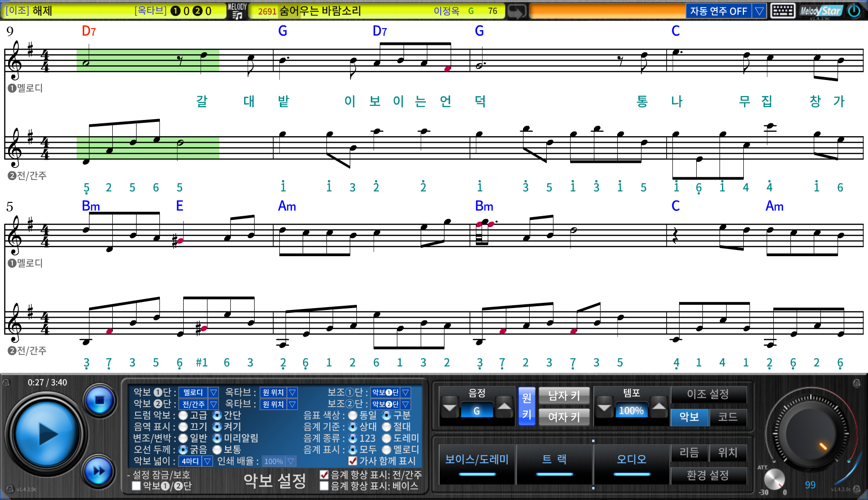Select 일반 for 변조/변박
The image size is (868, 500).
(183, 438)
